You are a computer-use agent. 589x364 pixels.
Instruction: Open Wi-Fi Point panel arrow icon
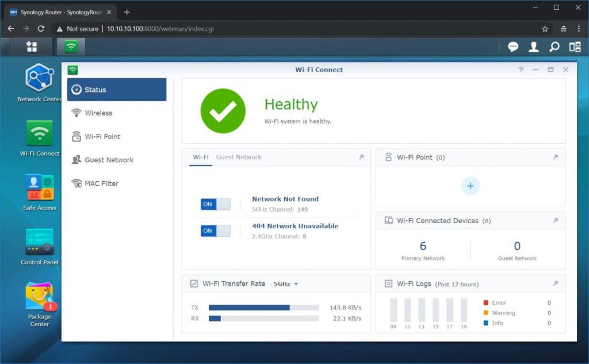click(x=556, y=157)
